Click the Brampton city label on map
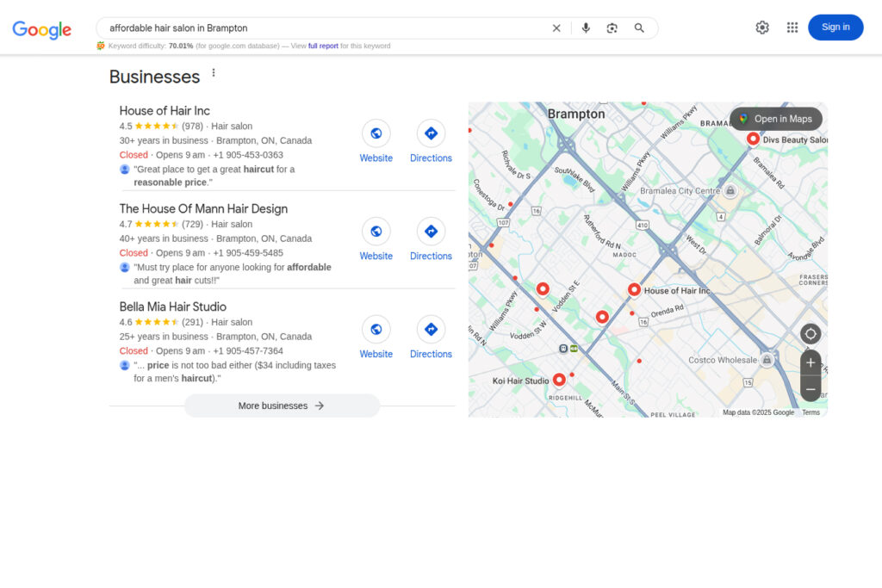 click(x=576, y=115)
